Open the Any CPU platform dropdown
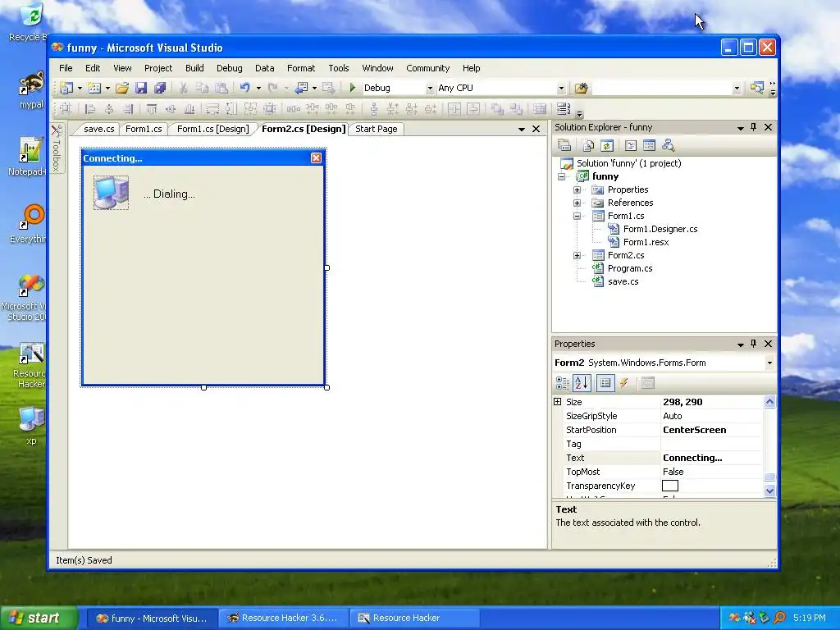Viewport: 840px width, 630px height. point(561,89)
